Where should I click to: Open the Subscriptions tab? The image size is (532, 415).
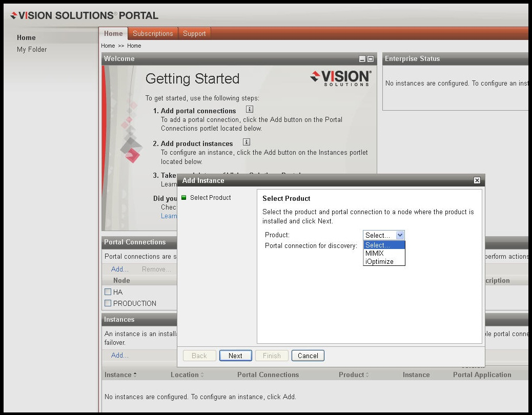click(x=153, y=34)
